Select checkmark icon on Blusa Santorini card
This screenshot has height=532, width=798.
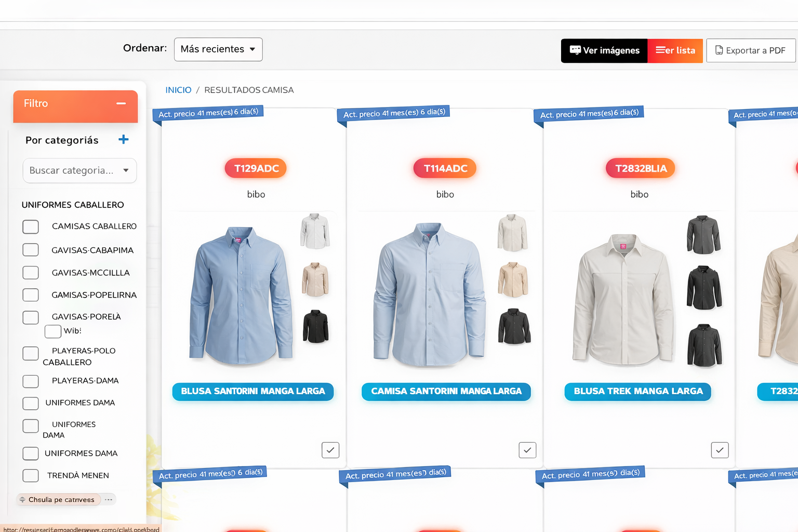(x=330, y=450)
